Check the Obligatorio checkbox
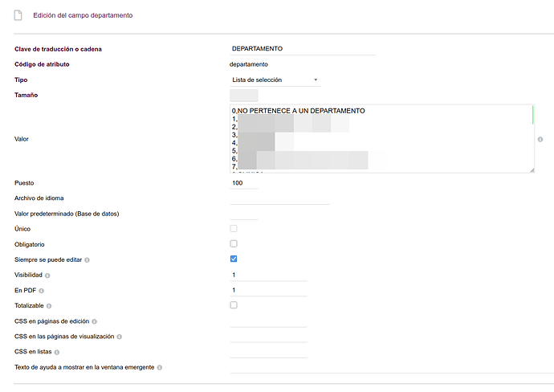 (x=234, y=244)
